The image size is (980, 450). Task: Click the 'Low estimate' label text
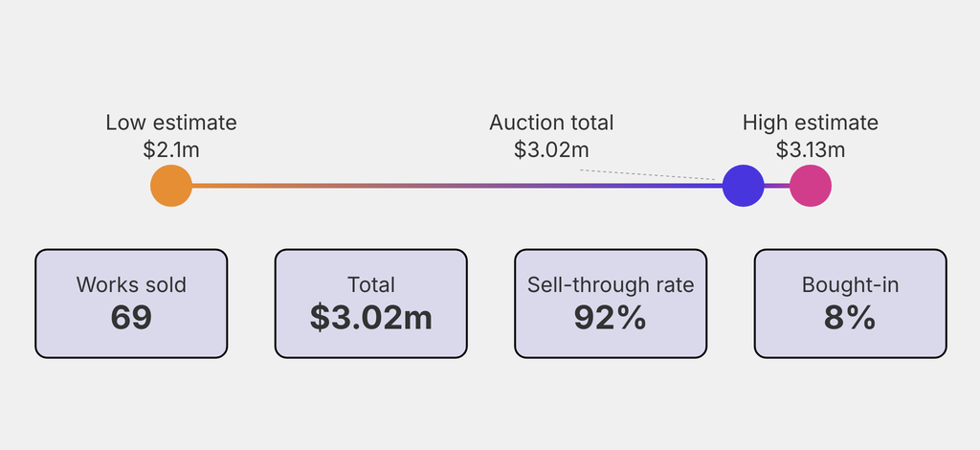(171, 123)
